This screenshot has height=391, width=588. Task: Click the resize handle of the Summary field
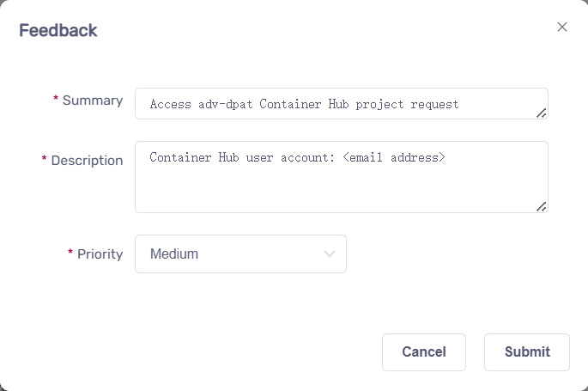541,113
